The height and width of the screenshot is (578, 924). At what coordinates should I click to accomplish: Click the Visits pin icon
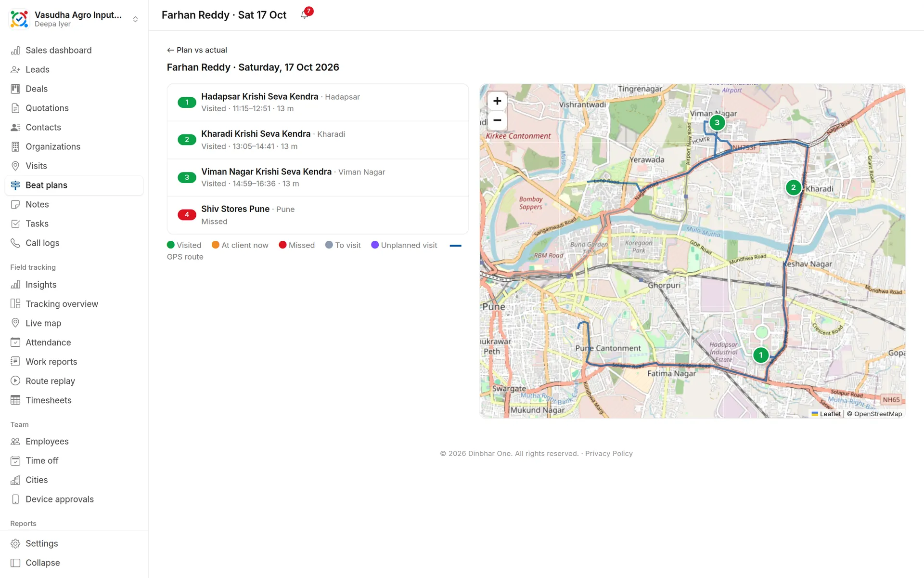(15, 166)
